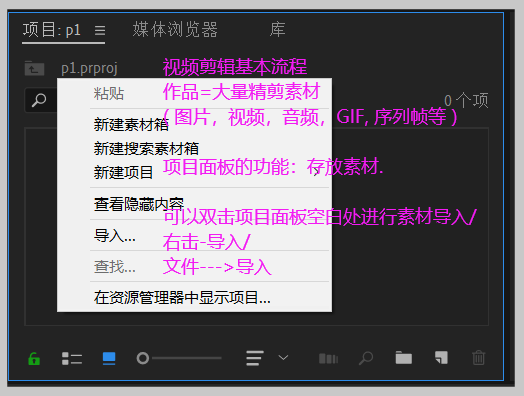Screen dimensions: 524x396
Task: Click the trash clear icon
Action: click(479, 358)
